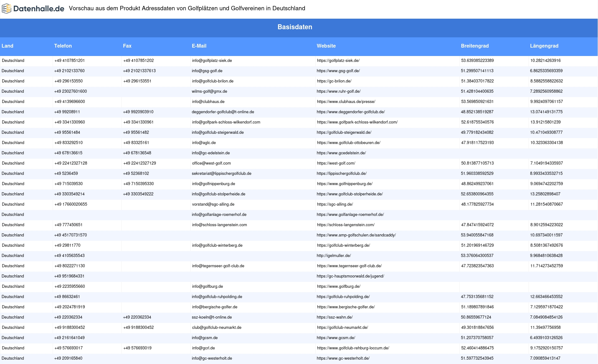This screenshot has width=598, height=364.
Task: Click latitude value 52.618755340576
Action: pos(477,122)
